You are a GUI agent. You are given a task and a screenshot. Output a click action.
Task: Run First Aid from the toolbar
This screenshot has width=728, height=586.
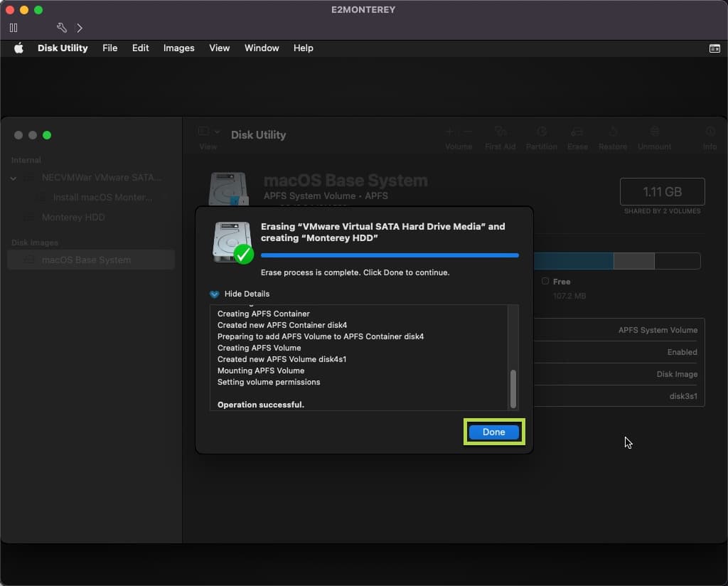[500, 132]
